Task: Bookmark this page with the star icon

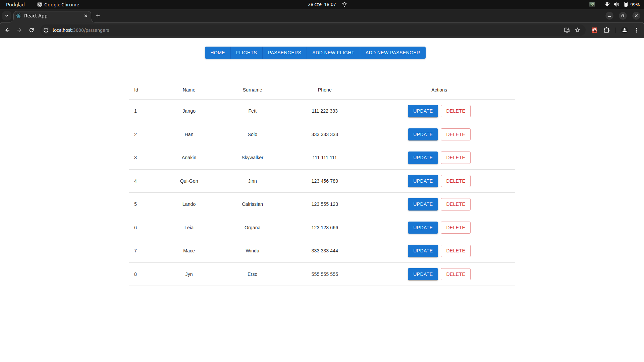Action: click(578, 30)
